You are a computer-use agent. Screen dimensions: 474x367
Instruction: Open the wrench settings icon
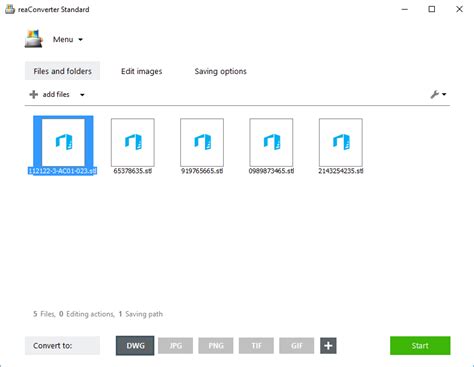(435, 95)
